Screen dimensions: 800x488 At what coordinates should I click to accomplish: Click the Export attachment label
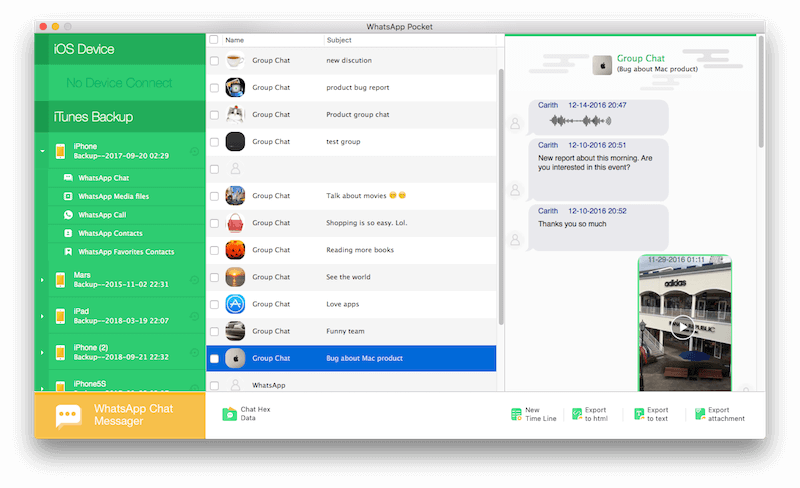(726, 414)
